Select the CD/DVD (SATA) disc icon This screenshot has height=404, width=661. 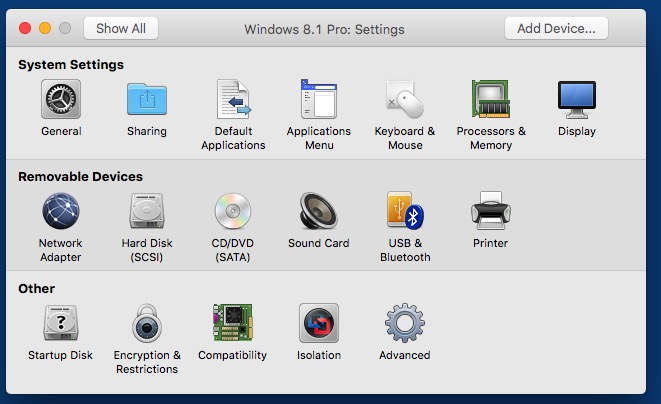(x=233, y=211)
